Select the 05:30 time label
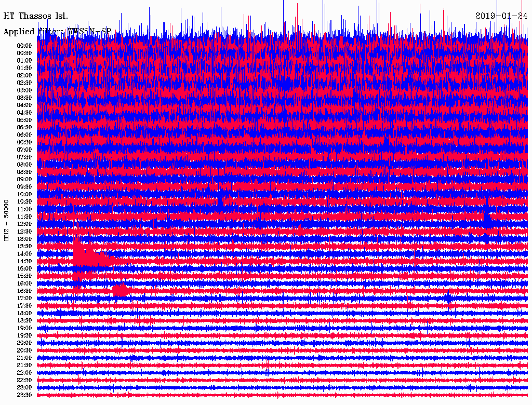 pos(24,127)
